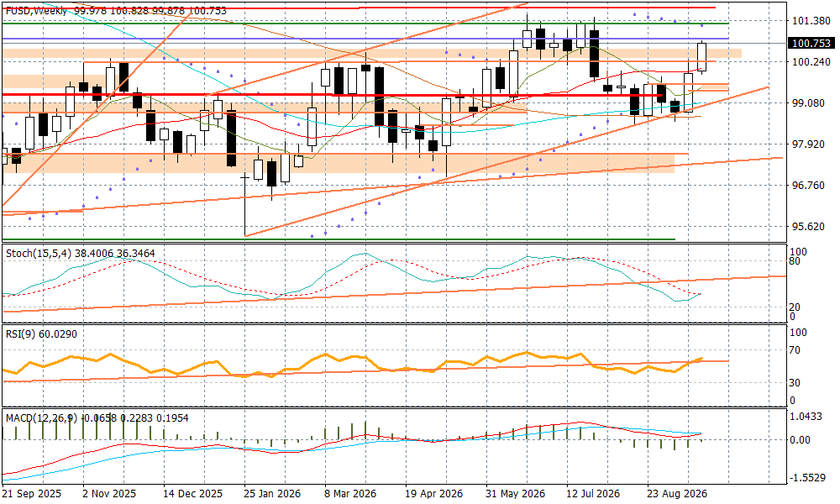Image resolution: width=840 pixels, height=504 pixels.
Task: Click the 23 Aug 2026 date label
Action: click(x=676, y=493)
